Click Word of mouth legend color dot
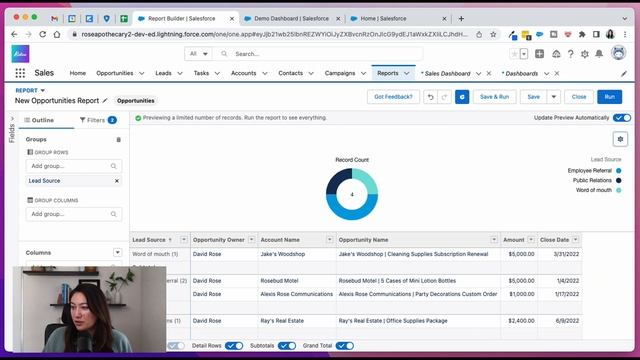This screenshot has height=360, width=640. pyautogui.click(x=619, y=190)
